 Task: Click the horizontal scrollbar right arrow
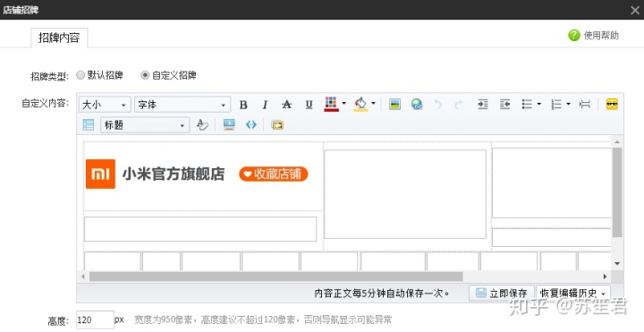coord(605,277)
